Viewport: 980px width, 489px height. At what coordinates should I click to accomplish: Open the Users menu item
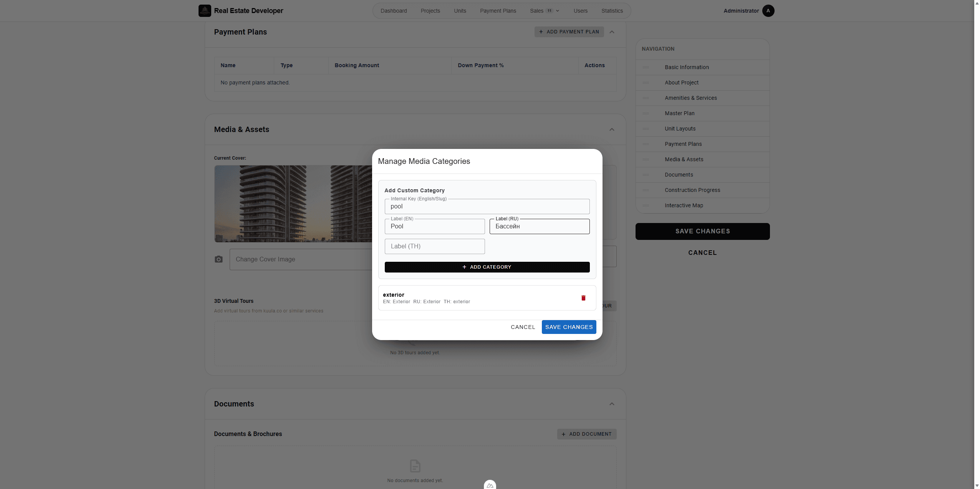pos(580,11)
